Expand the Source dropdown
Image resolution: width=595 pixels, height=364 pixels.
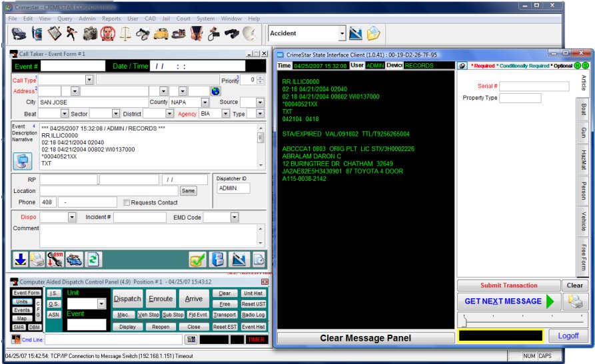coord(260,102)
